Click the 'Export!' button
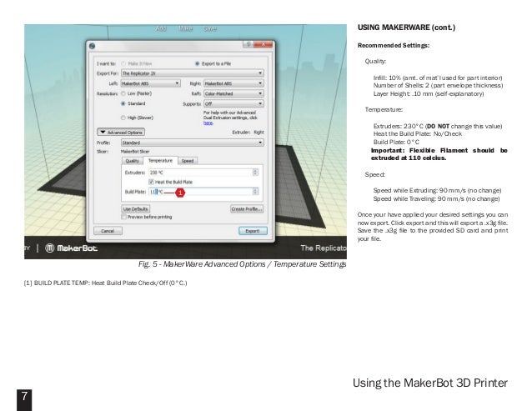Screen dimensions: 532x411 pos(253,231)
